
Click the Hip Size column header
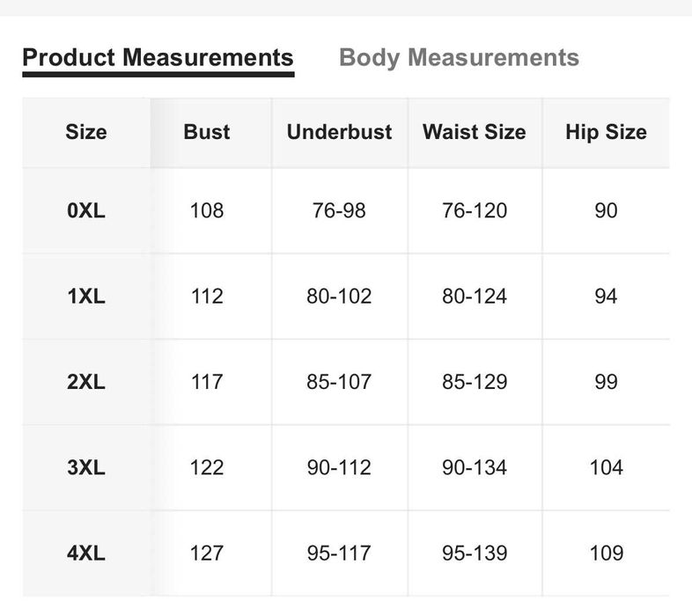click(606, 132)
